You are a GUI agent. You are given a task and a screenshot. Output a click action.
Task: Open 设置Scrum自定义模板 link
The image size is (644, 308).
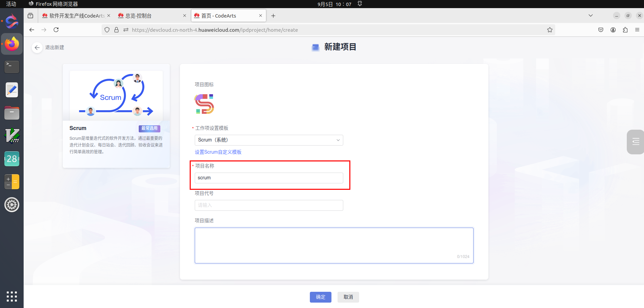(x=218, y=152)
